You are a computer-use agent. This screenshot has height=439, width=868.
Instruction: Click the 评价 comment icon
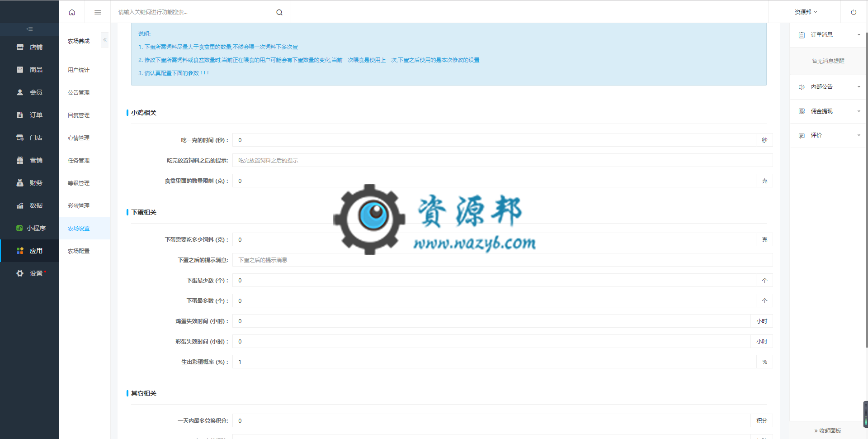tap(802, 135)
